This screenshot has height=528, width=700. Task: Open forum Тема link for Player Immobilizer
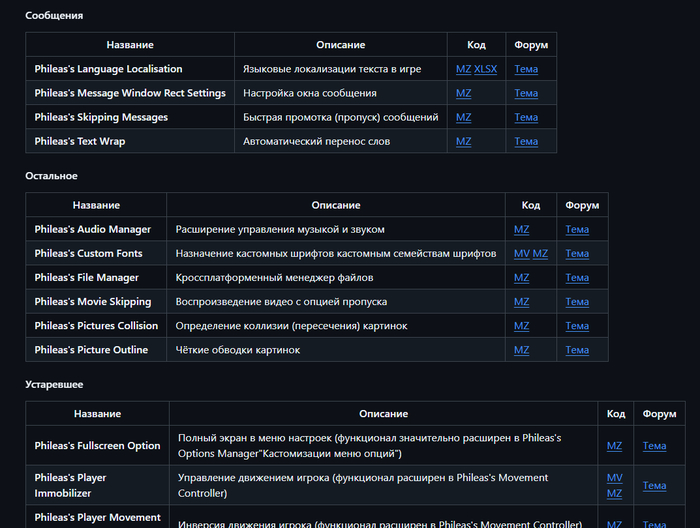pos(654,486)
